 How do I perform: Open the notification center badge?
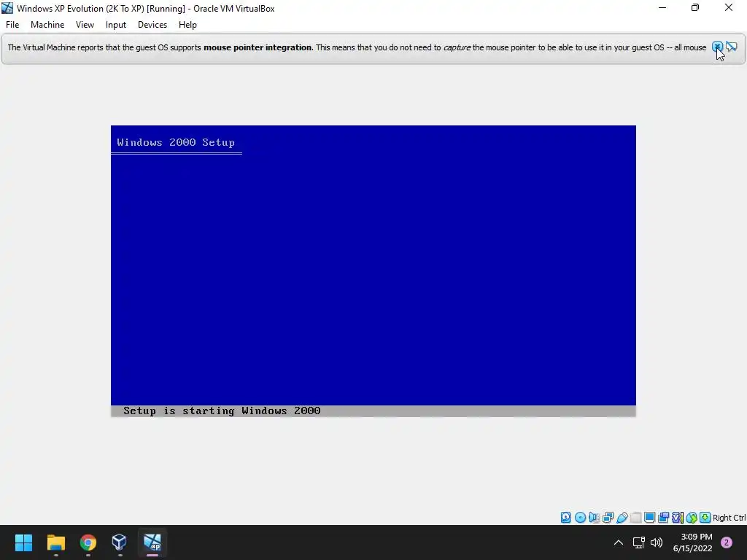coord(727,542)
